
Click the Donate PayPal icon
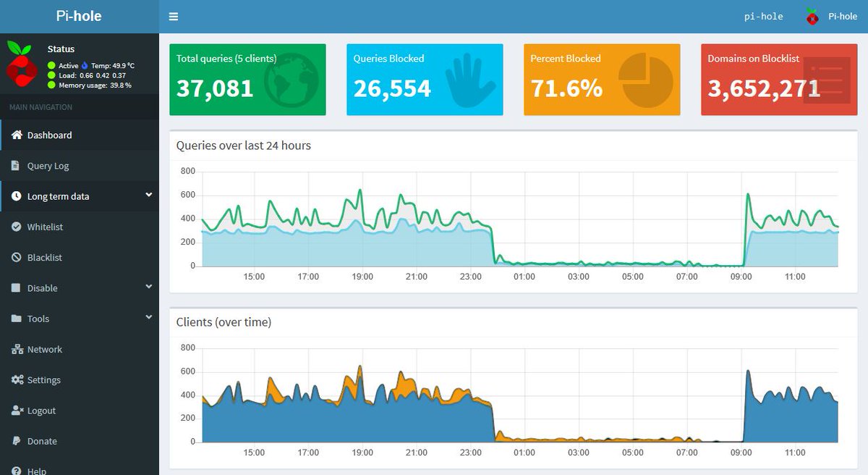pos(16,441)
